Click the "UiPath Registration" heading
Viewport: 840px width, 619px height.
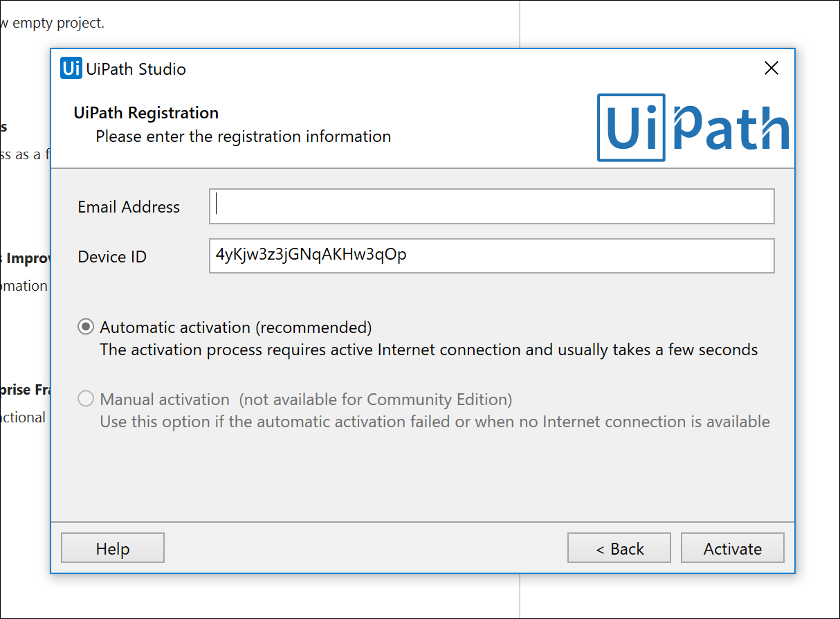[x=146, y=113]
